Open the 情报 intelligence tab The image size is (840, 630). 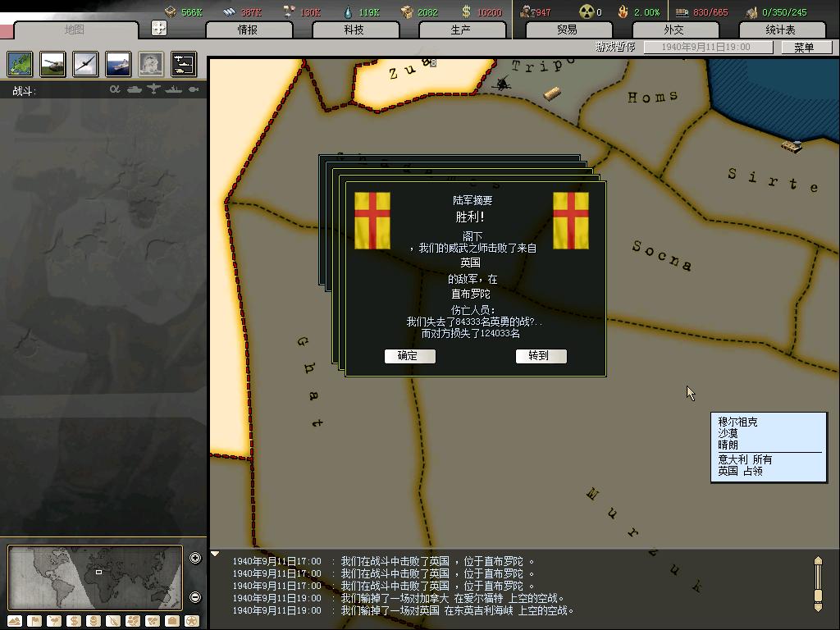[x=249, y=30]
